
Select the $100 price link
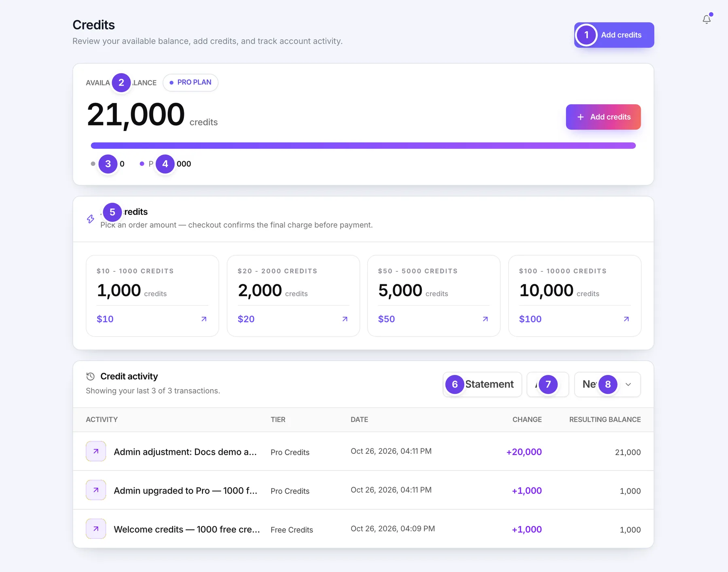click(530, 319)
